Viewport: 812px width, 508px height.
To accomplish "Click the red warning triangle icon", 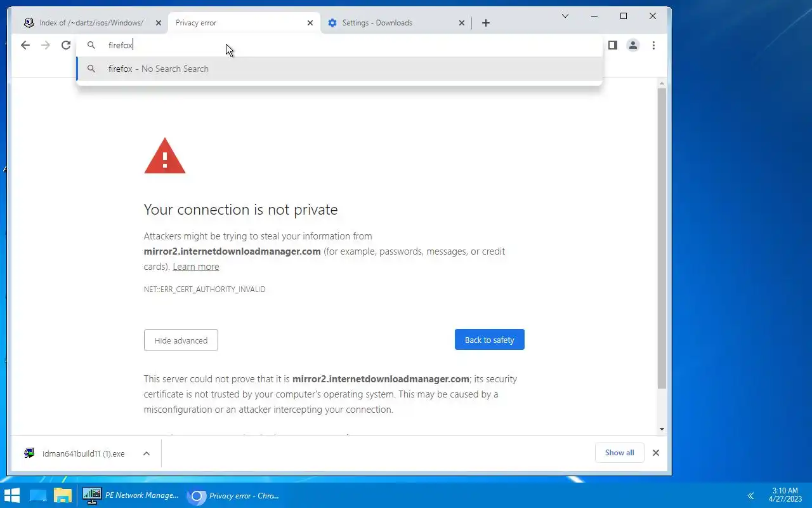I will [165, 156].
